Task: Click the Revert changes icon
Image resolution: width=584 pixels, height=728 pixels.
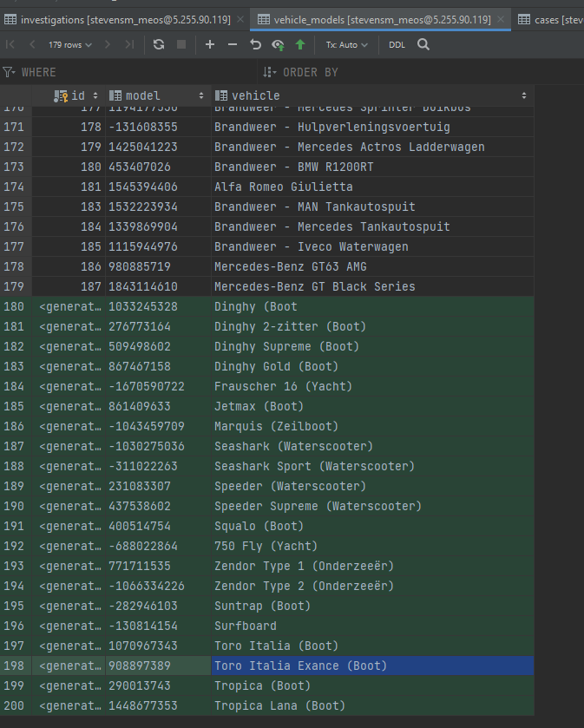Action: [255, 44]
